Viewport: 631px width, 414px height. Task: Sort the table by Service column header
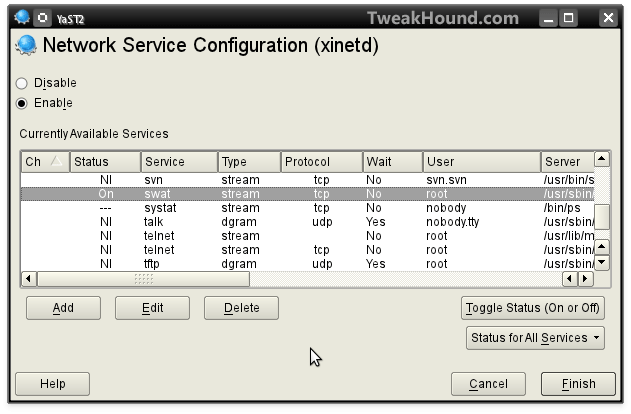179,162
